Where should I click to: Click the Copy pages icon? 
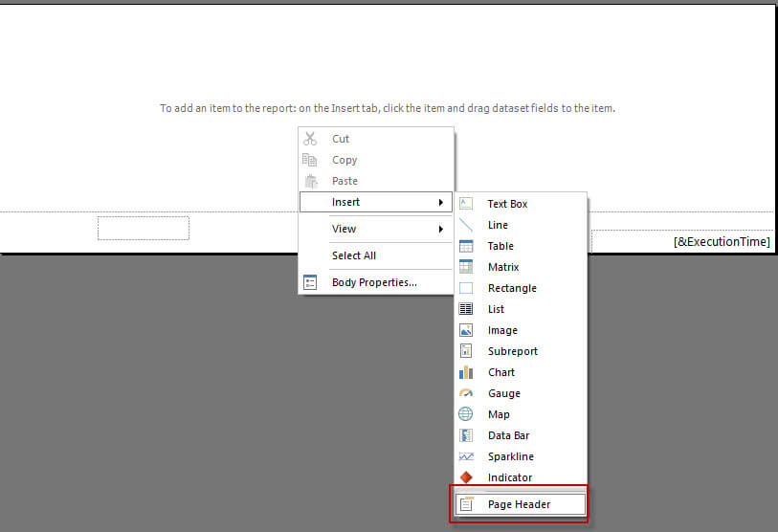[x=310, y=160]
